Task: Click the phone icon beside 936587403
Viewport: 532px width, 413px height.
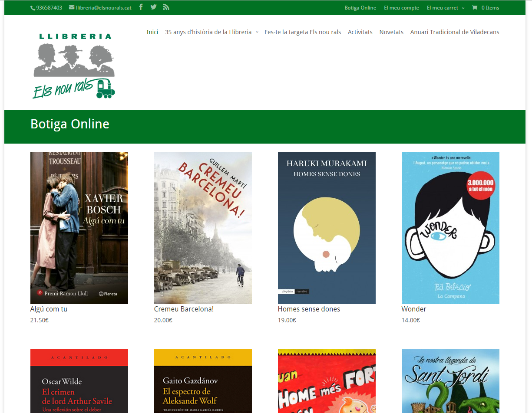Action: pyautogui.click(x=33, y=8)
